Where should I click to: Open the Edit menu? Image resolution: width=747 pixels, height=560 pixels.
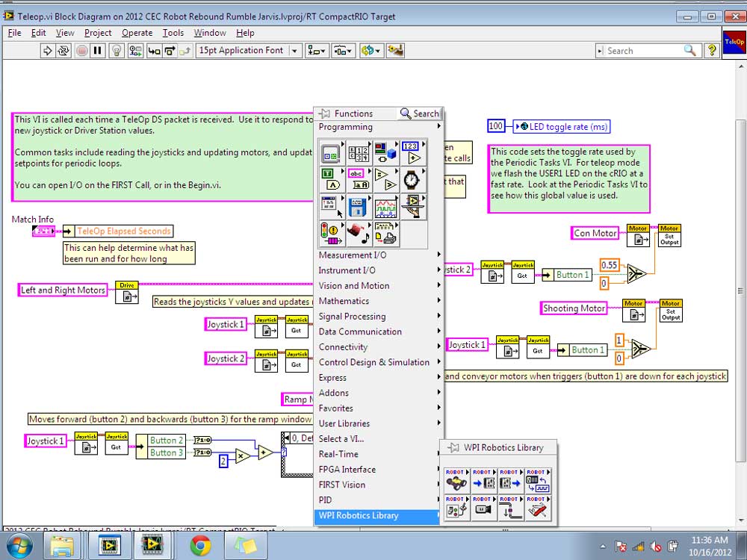click(39, 33)
